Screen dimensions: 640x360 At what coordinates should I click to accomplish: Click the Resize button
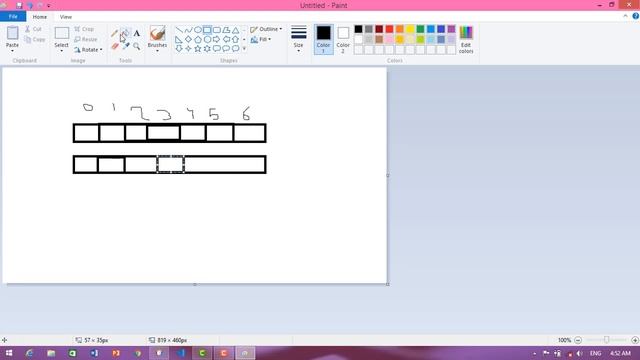[x=86, y=39]
